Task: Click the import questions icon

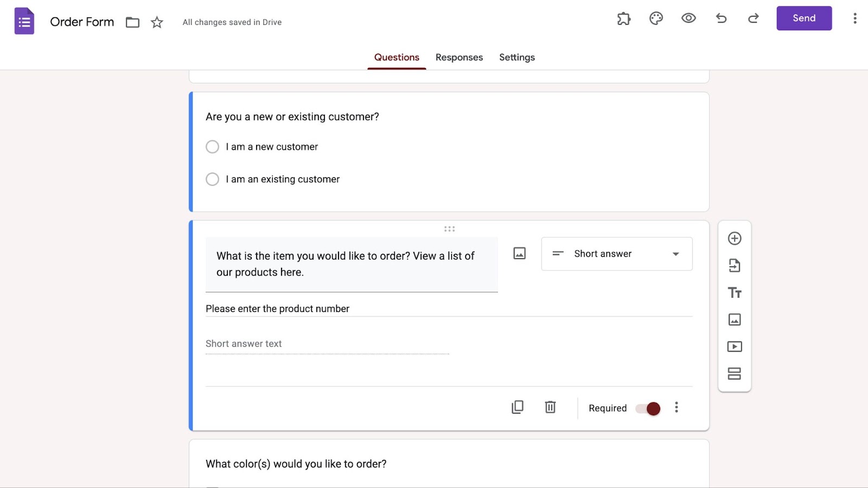Action: coord(735,266)
